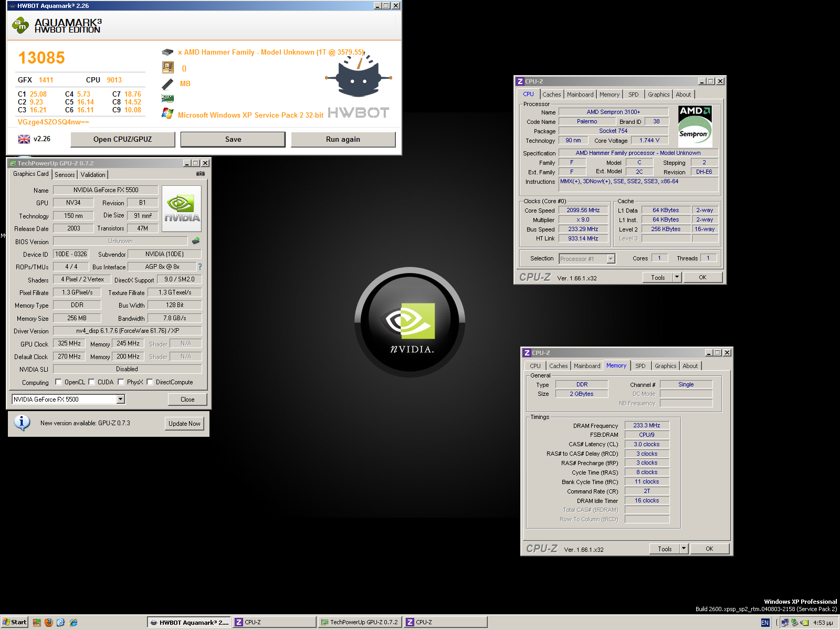Click the Update Now button
Screen dimensions: 840x630
coord(184,424)
